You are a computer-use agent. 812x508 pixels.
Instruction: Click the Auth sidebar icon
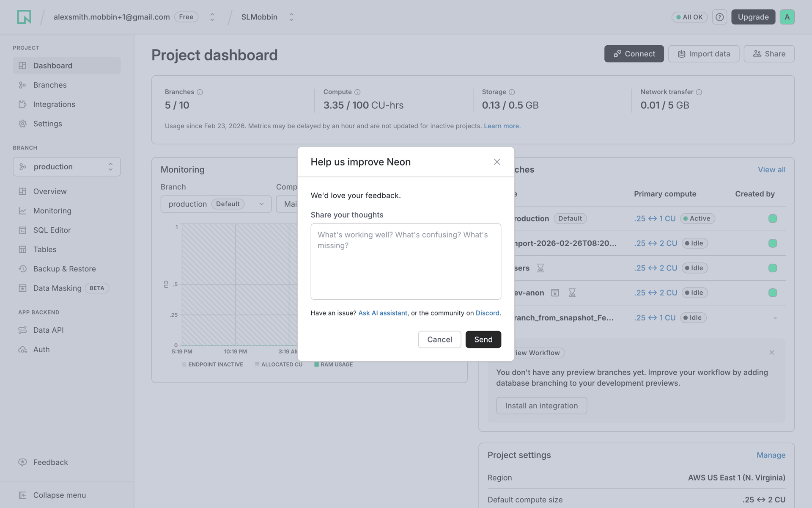pyautogui.click(x=22, y=350)
